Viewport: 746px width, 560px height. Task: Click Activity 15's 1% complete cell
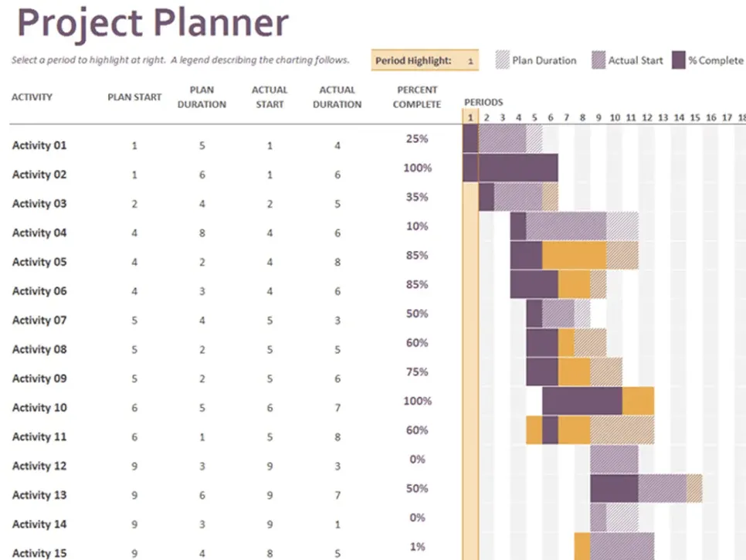[417, 547]
